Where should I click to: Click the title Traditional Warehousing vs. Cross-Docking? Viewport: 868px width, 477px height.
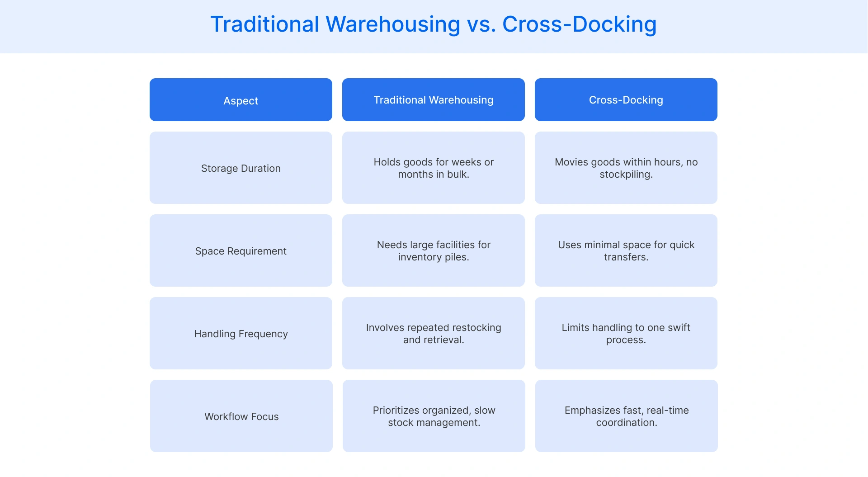433,24
